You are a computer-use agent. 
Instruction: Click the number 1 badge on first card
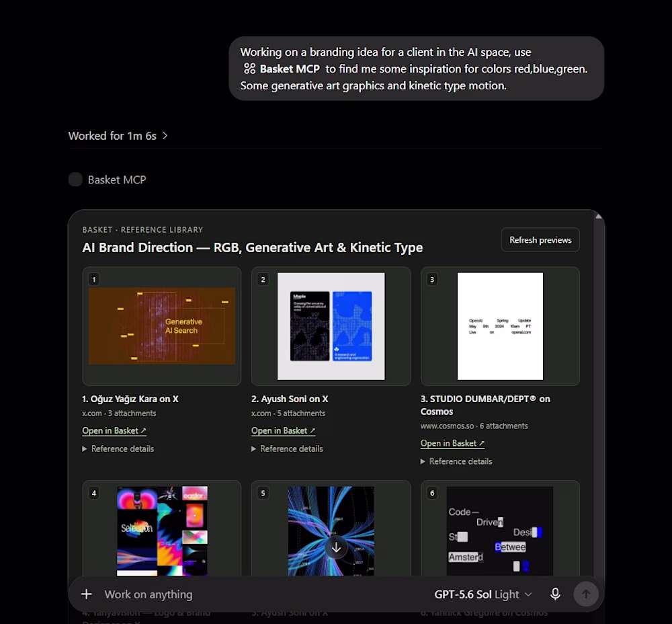[x=94, y=280]
